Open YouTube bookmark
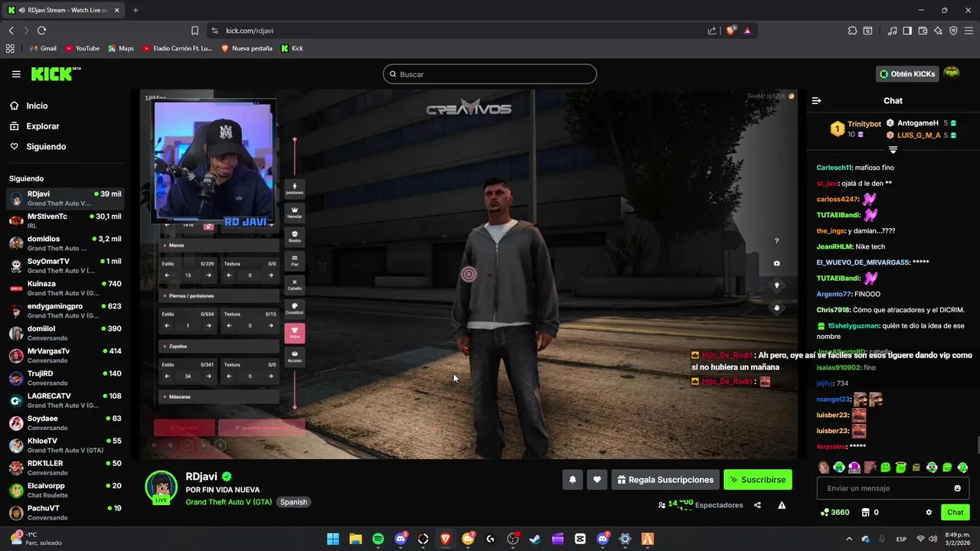Viewport: 980px width, 551px height. (x=82, y=48)
